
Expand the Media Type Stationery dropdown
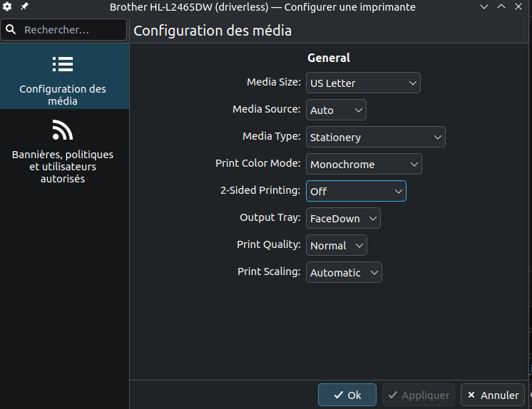pos(376,137)
